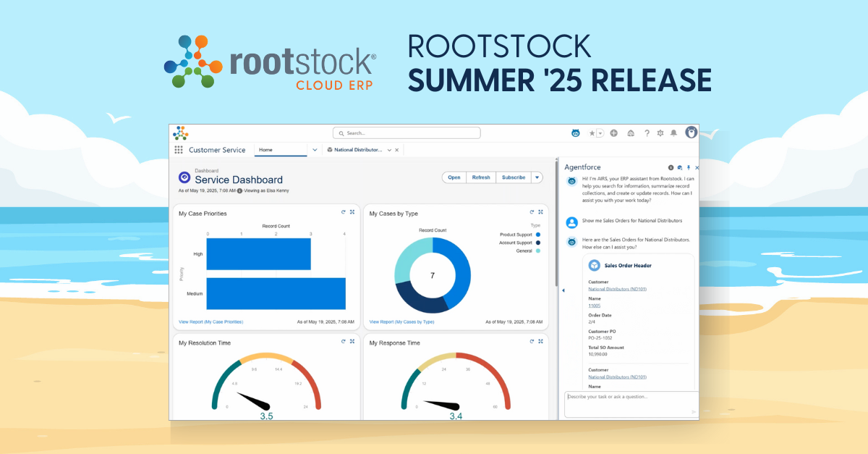
Task: Click the Refresh button
Action: [481, 177]
